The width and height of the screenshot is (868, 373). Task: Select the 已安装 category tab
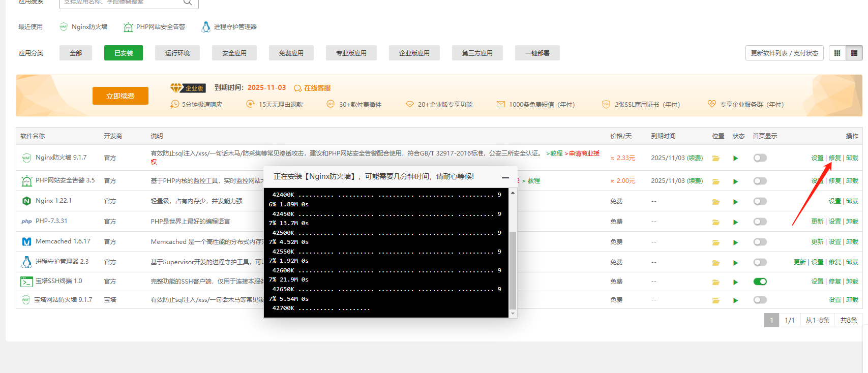[124, 53]
